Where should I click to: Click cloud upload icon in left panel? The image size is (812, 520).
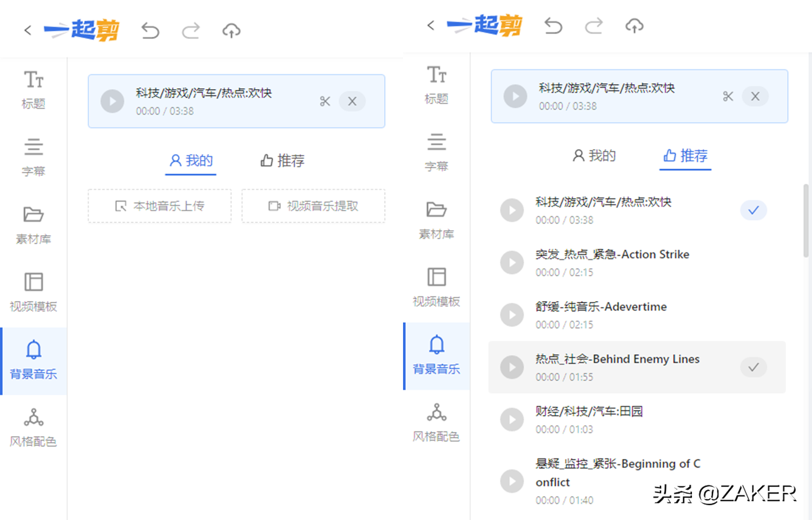tap(232, 31)
